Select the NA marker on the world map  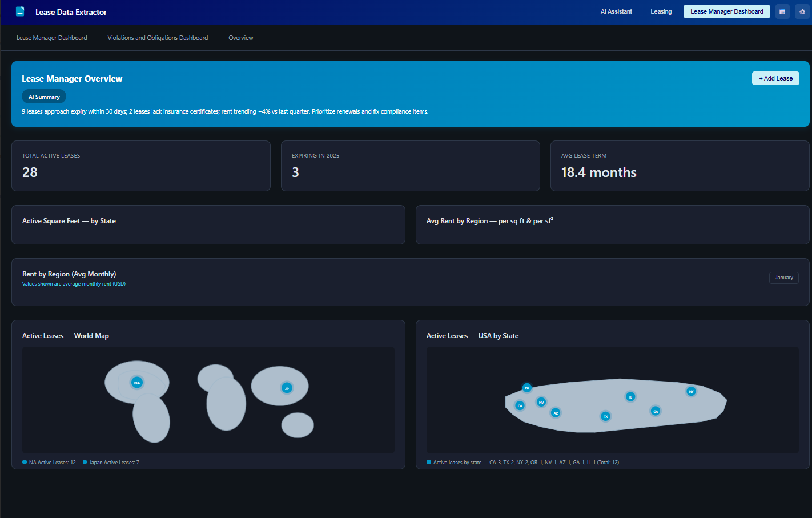point(136,383)
